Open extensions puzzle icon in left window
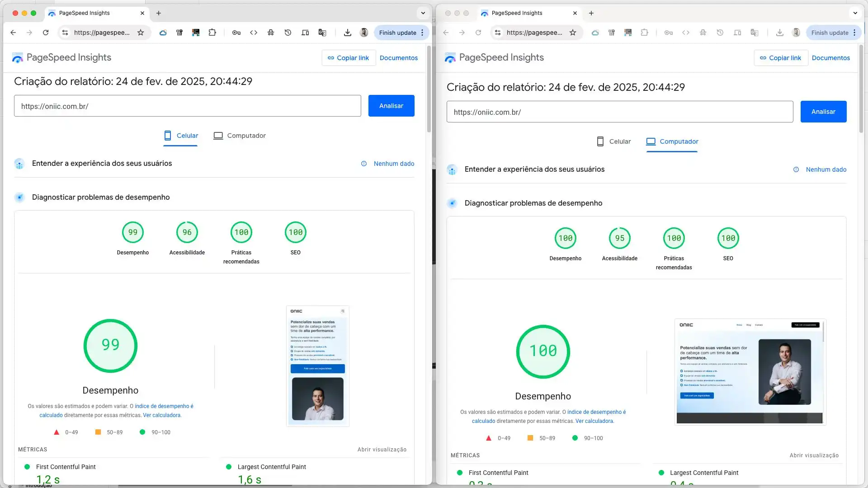868x488 pixels. 212,33
